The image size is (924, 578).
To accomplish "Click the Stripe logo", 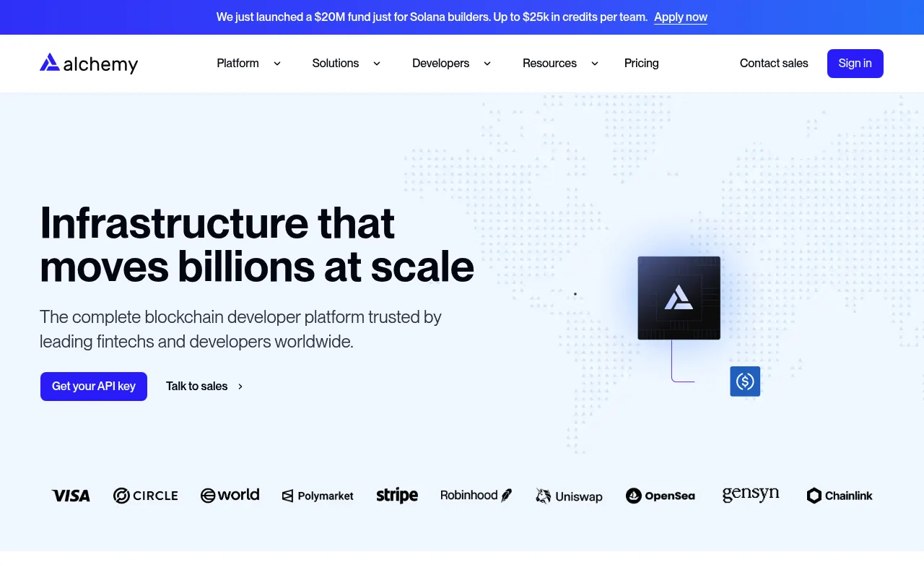I will [397, 496].
